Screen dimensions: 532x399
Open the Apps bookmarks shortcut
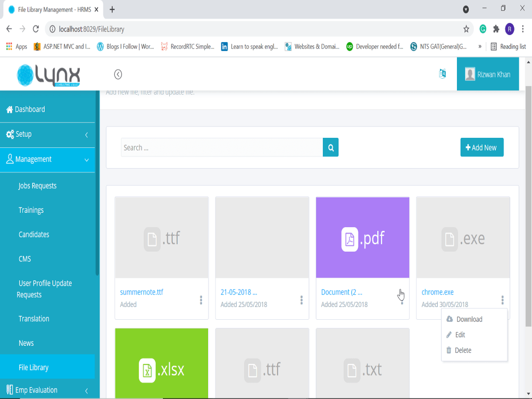[16, 46]
